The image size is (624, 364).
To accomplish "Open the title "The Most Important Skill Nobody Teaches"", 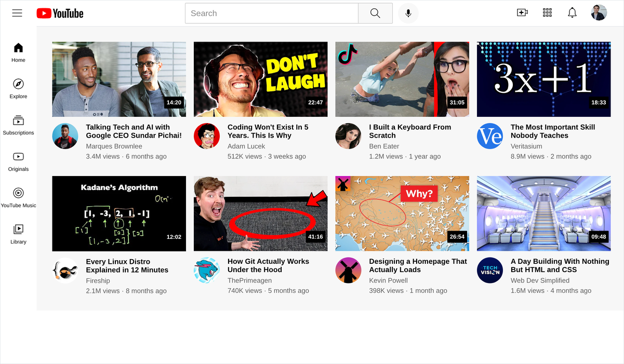I will point(553,131).
